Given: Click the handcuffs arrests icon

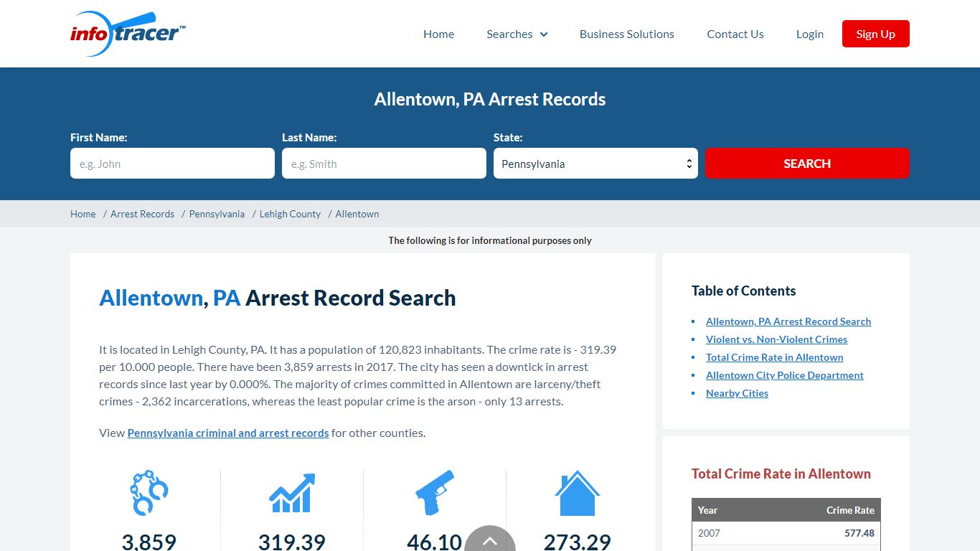Looking at the screenshot, I should pyautogui.click(x=149, y=493).
